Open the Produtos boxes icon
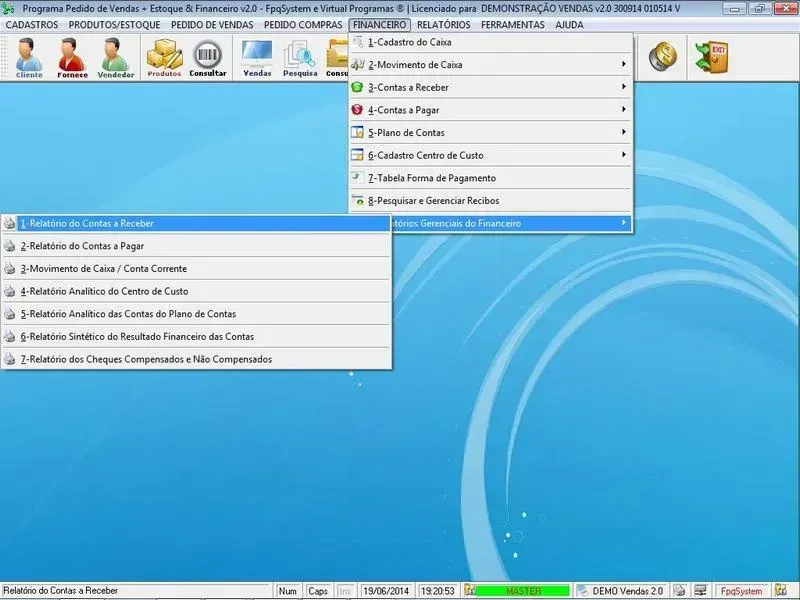This screenshot has height=600, width=800. tap(164, 57)
